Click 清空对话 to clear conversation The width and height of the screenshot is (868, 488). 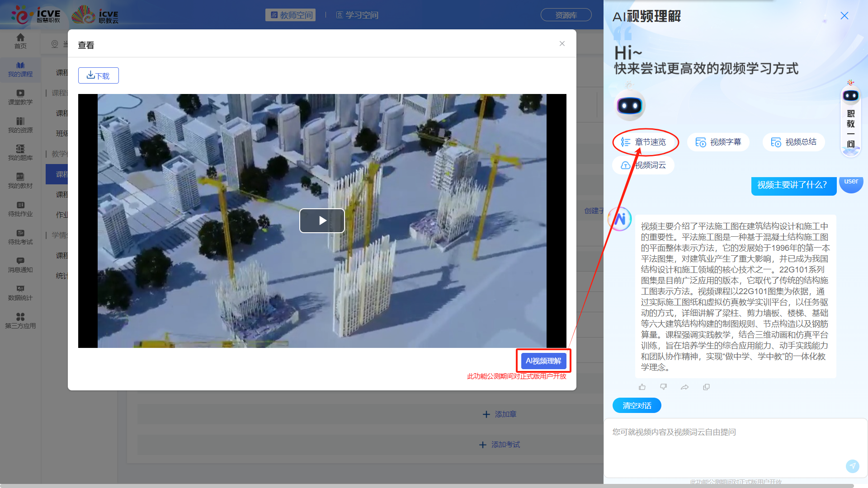(x=637, y=405)
